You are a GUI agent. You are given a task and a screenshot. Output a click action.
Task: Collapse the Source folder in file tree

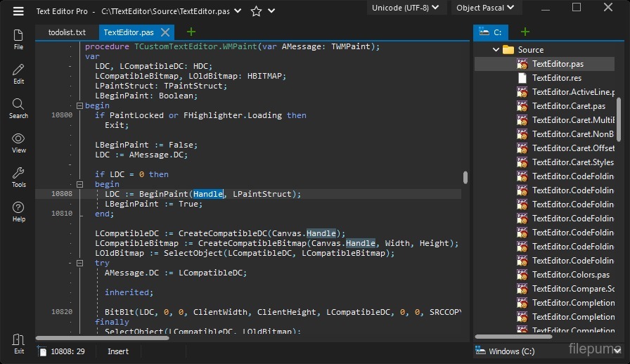pos(496,50)
